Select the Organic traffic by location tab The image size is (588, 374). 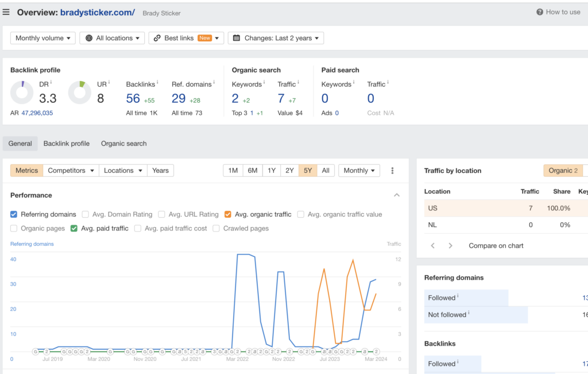point(563,170)
